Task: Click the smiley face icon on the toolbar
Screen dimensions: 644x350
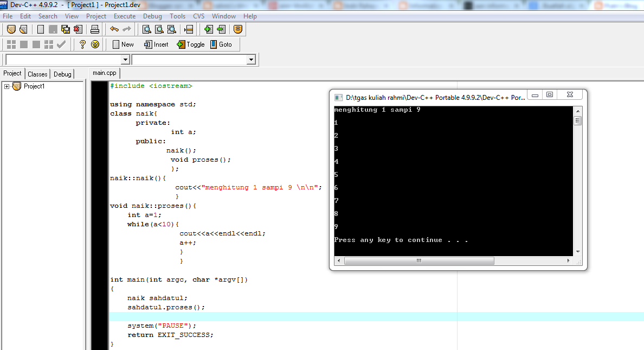Action: [95, 44]
